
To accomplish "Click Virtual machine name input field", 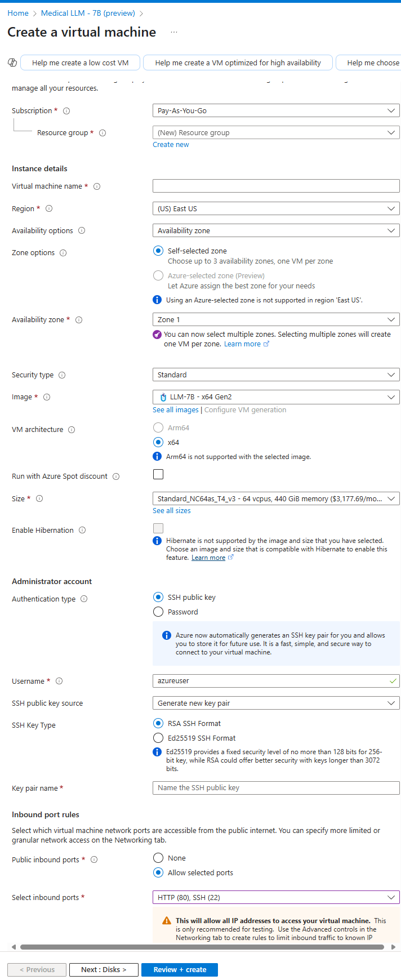I will (276, 186).
